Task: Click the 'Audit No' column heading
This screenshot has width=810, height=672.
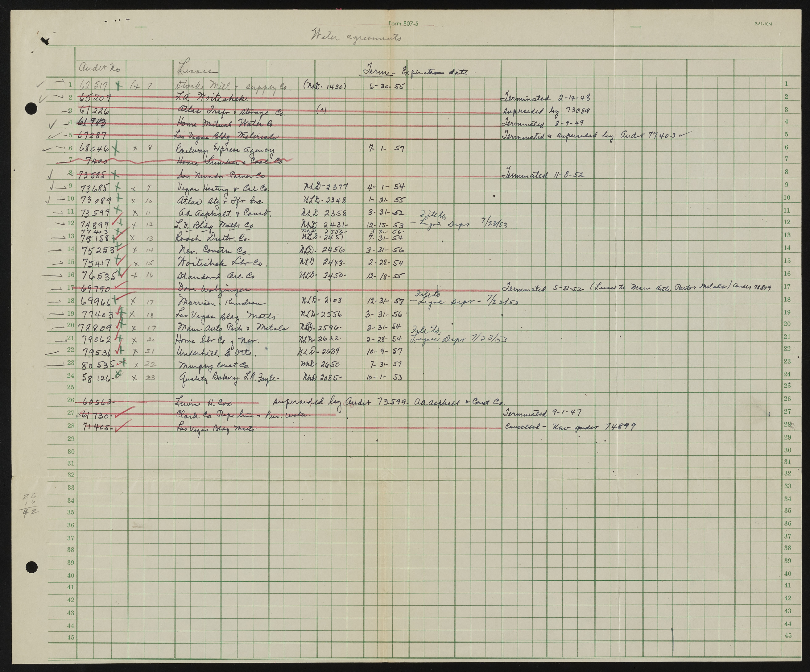Action: (x=99, y=68)
